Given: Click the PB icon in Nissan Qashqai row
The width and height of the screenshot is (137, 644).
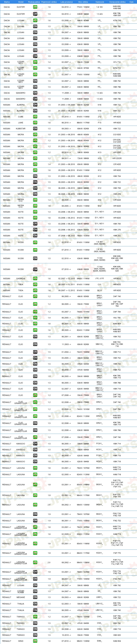Looking at the screenshot, I should coord(35,279).
